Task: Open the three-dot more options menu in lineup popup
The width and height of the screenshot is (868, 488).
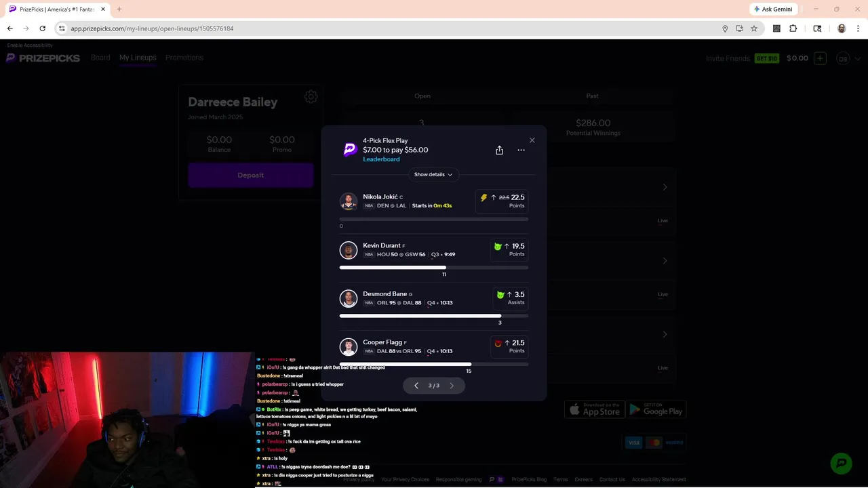Action: (521, 150)
